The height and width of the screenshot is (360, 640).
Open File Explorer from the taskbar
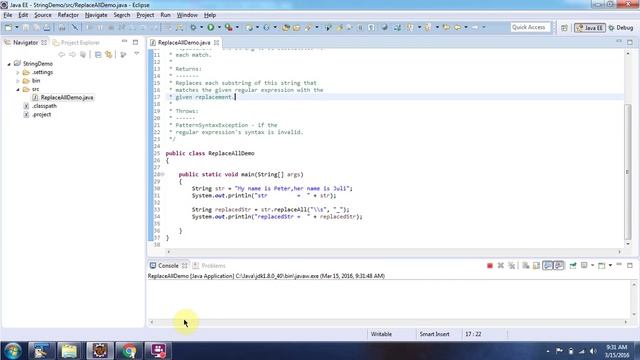[69, 351]
